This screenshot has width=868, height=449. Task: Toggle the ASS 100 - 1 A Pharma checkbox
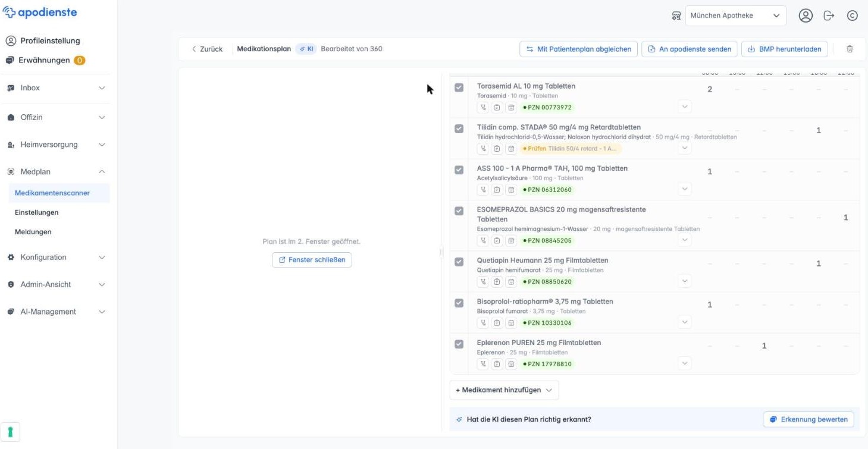pyautogui.click(x=459, y=169)
